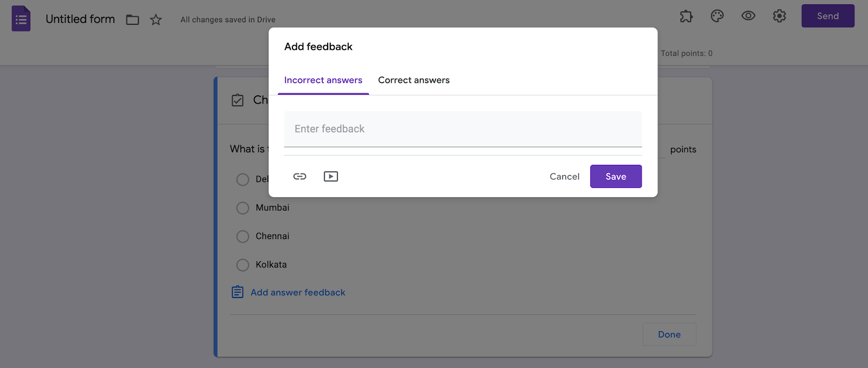Open the add-ons puzzle icon
This screenshot has height=368, width=868.
[x=686, y=16]
